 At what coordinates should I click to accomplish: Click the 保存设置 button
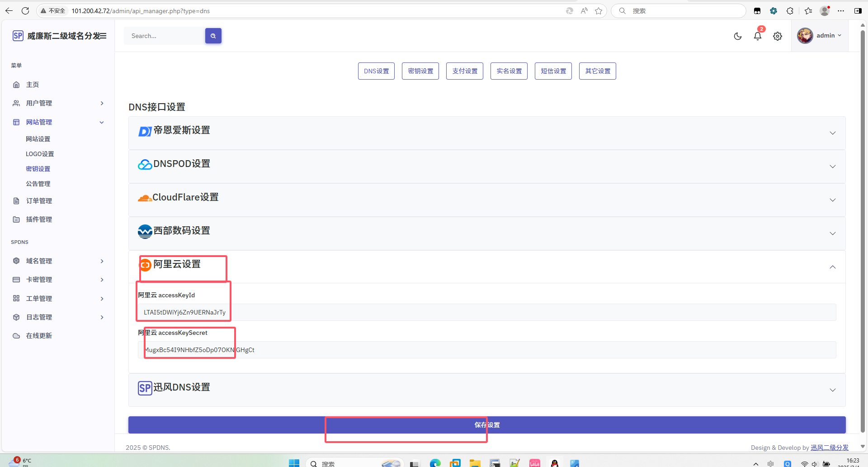pyautogui.click(x=486, y=425)
